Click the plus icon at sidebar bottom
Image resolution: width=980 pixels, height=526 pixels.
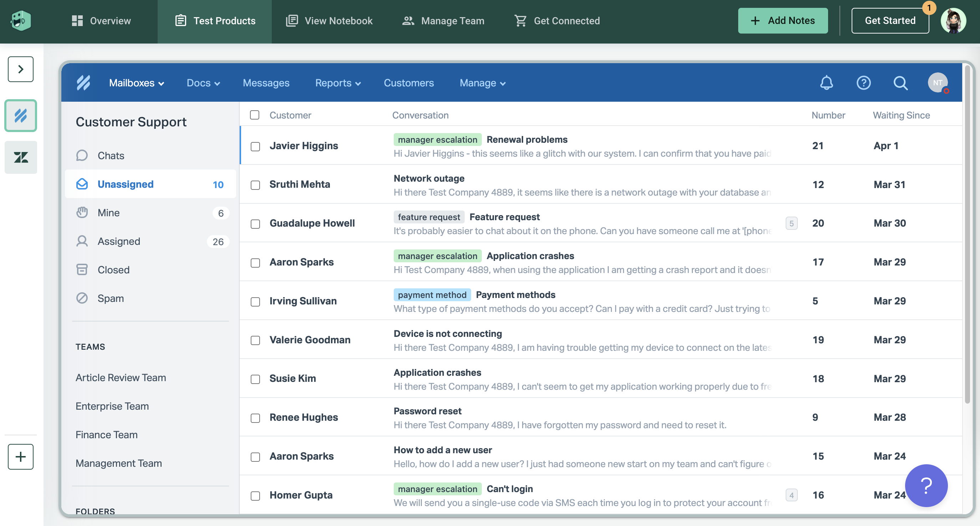21,456
